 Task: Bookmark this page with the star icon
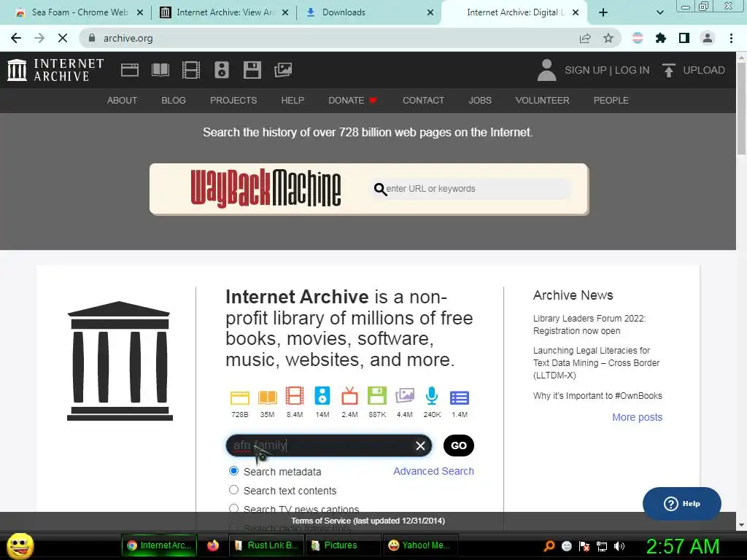click(608, 38)
